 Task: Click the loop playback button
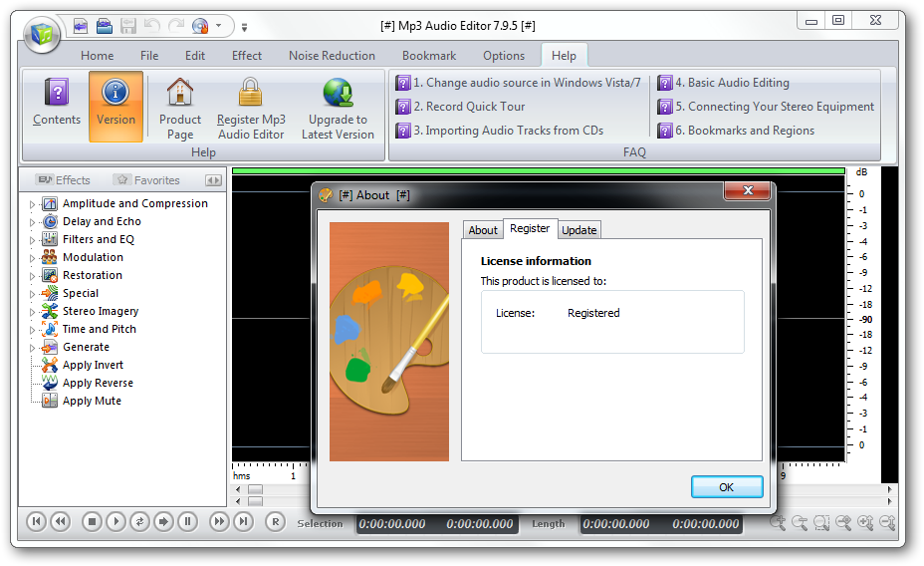(x=139, y=521)
